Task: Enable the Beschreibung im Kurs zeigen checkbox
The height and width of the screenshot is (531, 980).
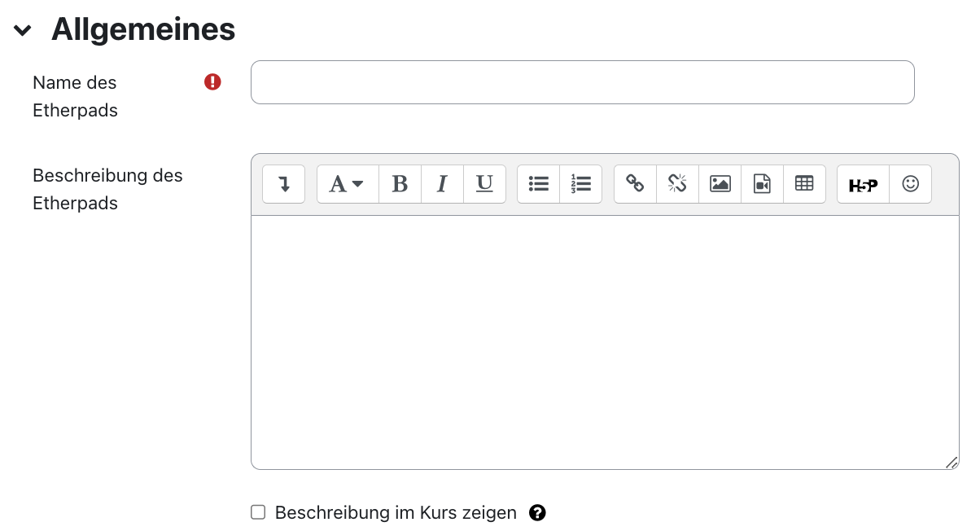Action: 258,512
